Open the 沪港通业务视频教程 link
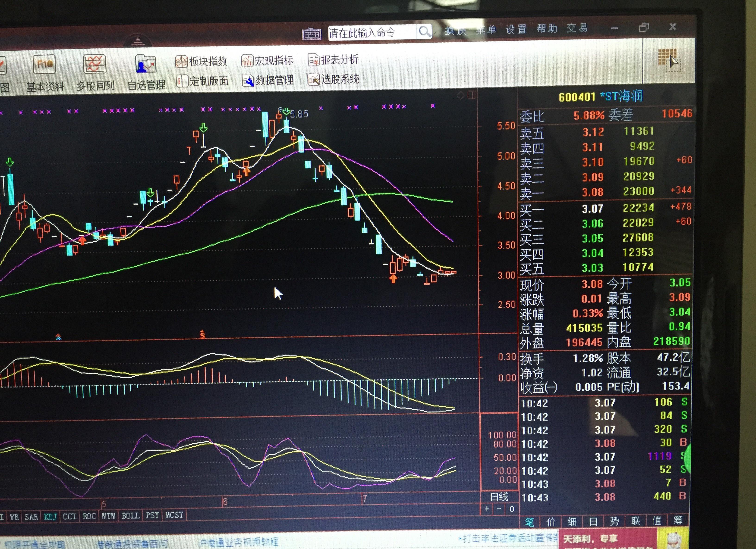 (238, 542)
